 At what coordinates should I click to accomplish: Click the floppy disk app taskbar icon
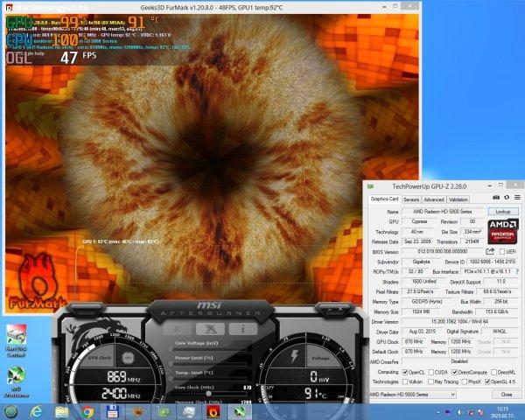tap(113, 412)
